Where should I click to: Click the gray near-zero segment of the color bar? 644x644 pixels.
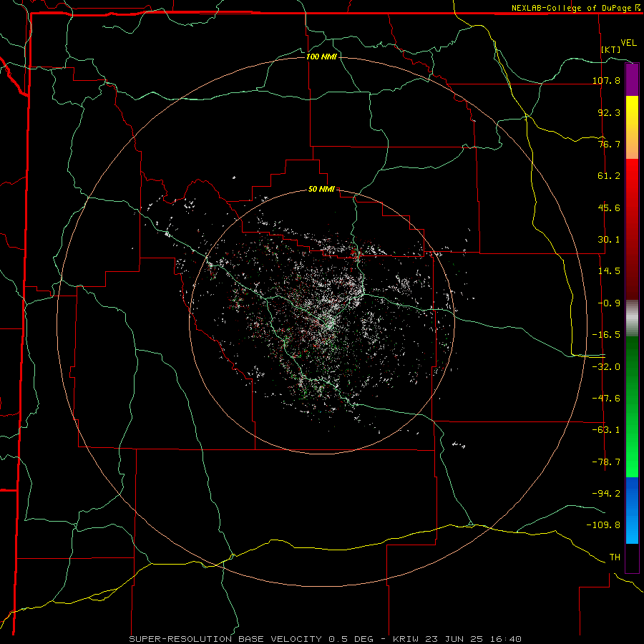(632, 318)
